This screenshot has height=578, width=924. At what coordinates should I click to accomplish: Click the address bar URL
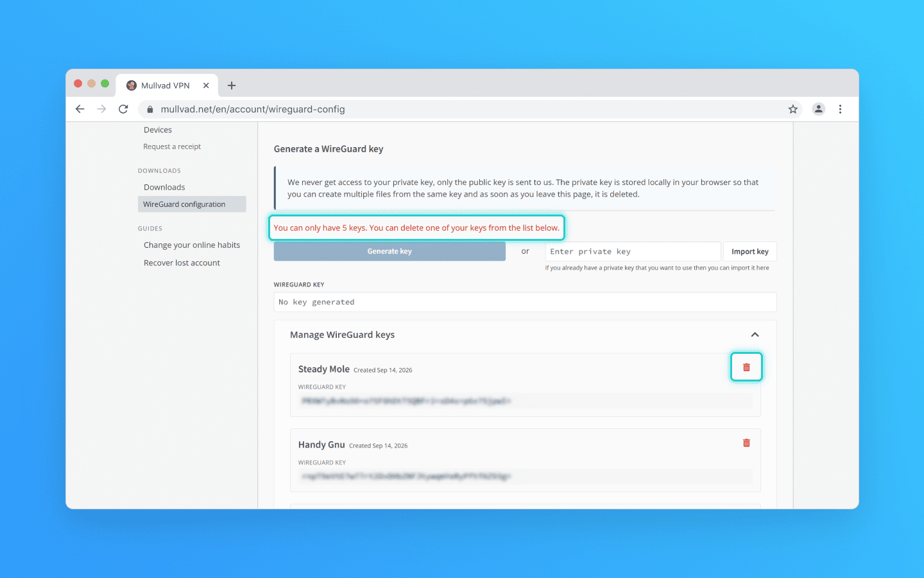253,109
